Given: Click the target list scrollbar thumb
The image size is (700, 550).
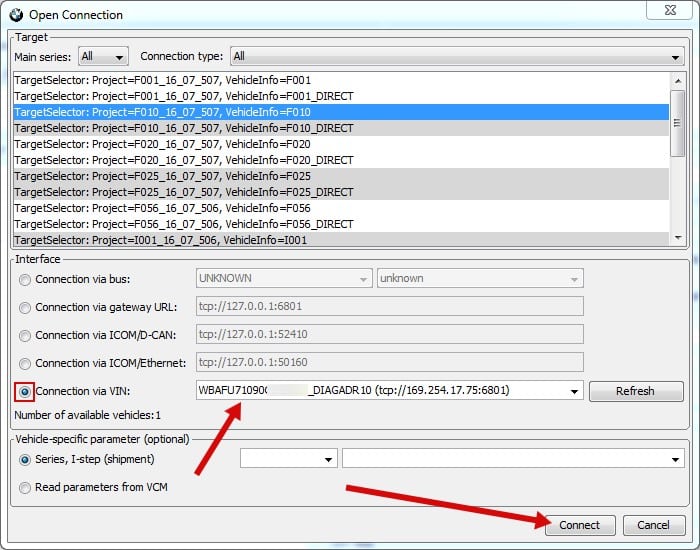Looking at the screenshot, I should (x=678, y=123).
